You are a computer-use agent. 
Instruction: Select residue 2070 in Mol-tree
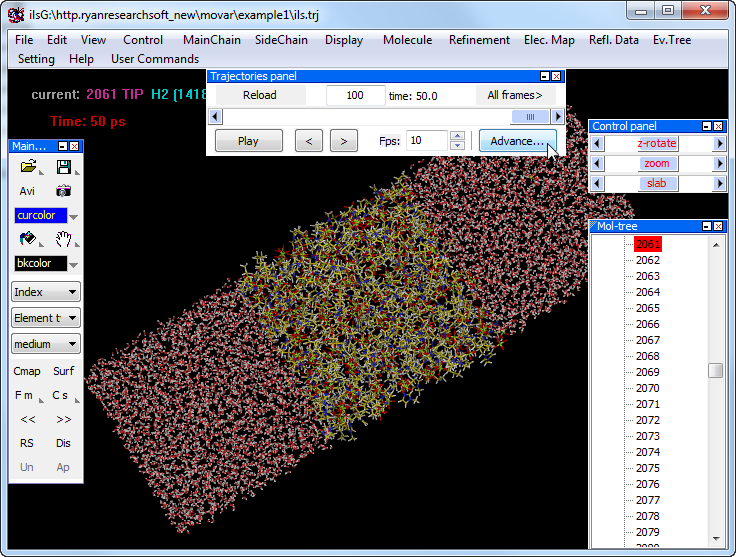(x=647, y=388)
